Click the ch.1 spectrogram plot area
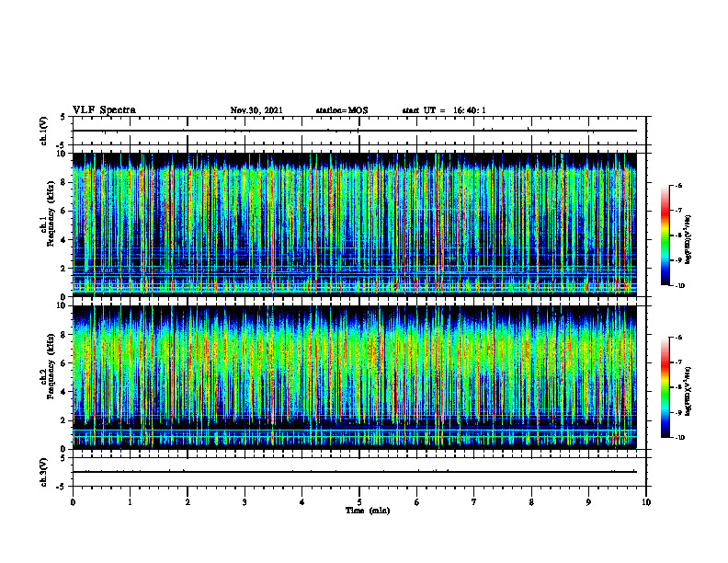The image size is (728, 563). click(354, 224)
